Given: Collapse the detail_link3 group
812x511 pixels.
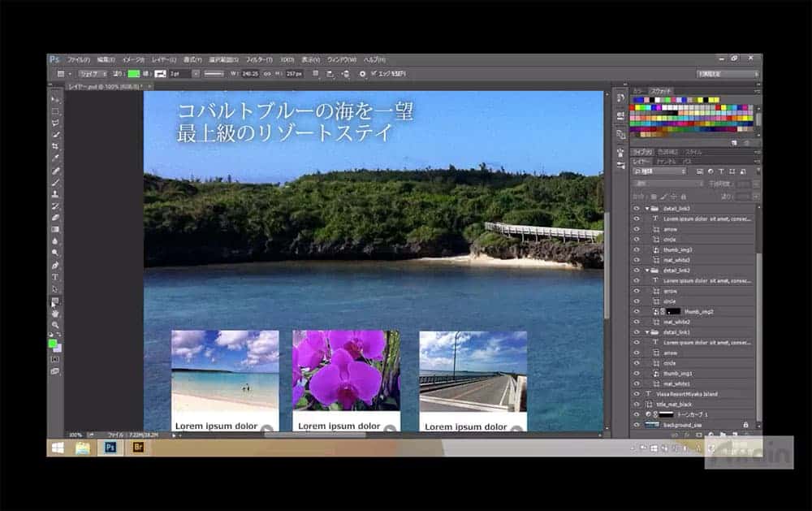Looking at the screenshot, I should pos(647,208).
